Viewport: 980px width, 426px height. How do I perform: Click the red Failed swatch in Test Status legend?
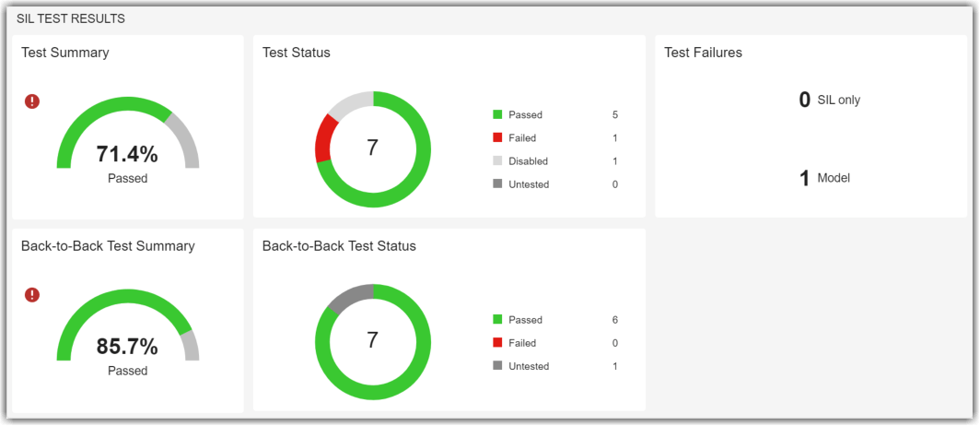click(497, 138)
